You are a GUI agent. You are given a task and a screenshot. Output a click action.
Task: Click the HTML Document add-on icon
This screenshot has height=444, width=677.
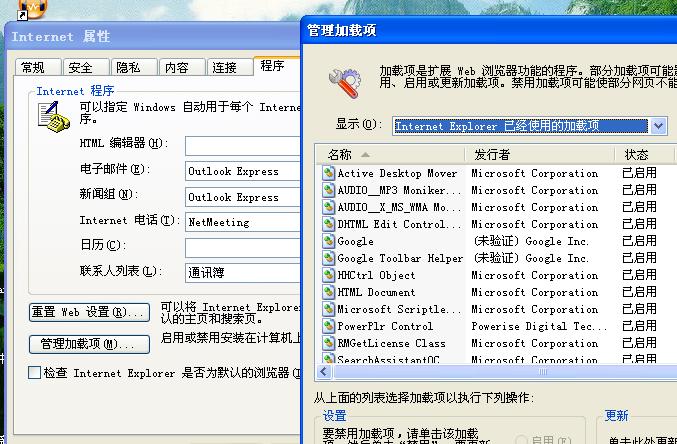328,292
